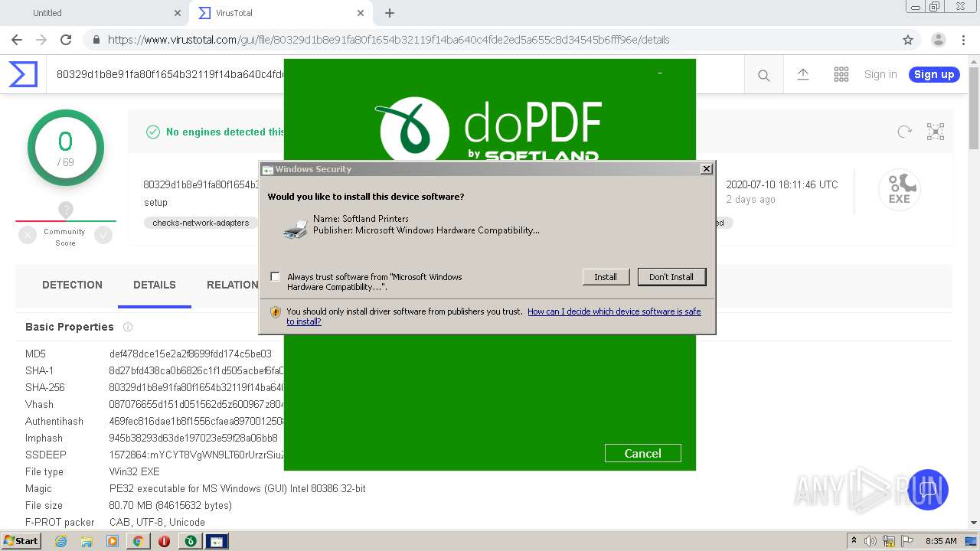Open the Chrome profile avatar
The width and height of the screenshot is (980, 551).
point(938,40)
